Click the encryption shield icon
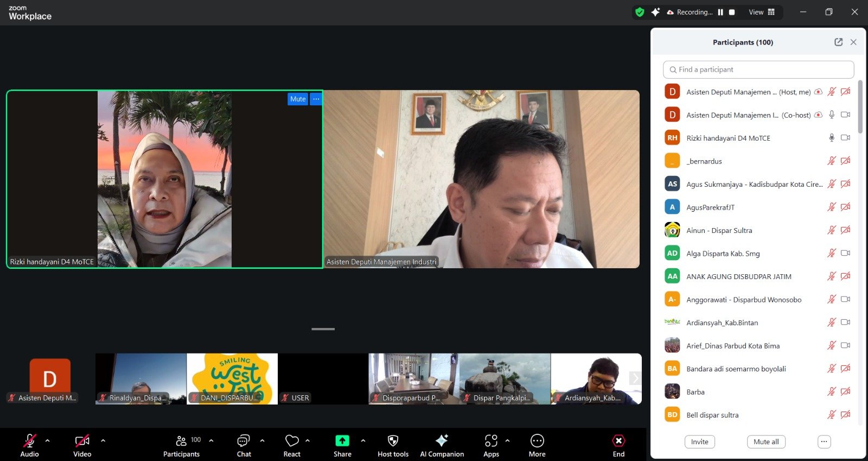The height and width of the screenshot is (461, 868). [640, 12]
